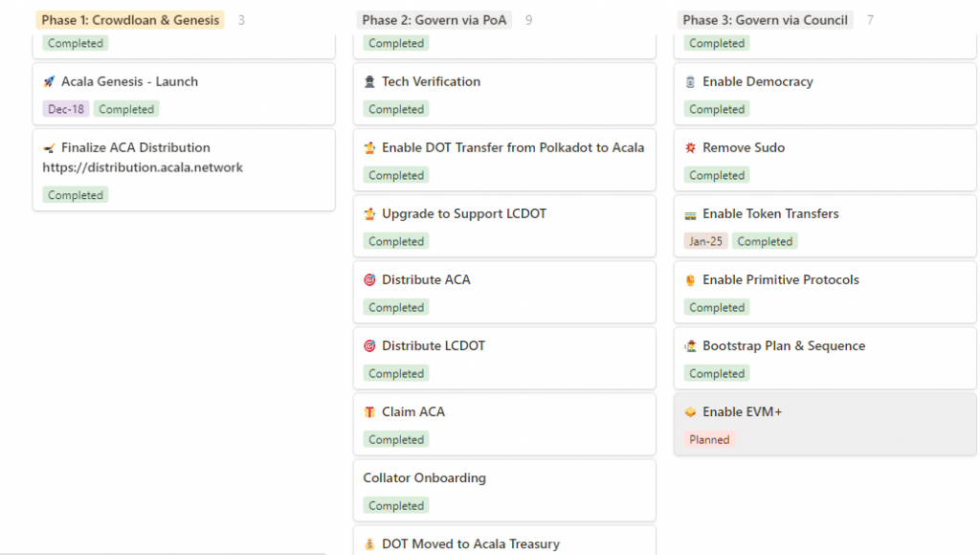
Task: Open the Bootstrap Plan & Sequence card title
Action: click(x=784, y=346)
